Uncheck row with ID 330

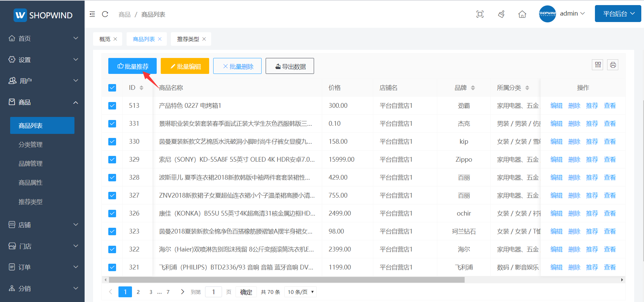112,142
